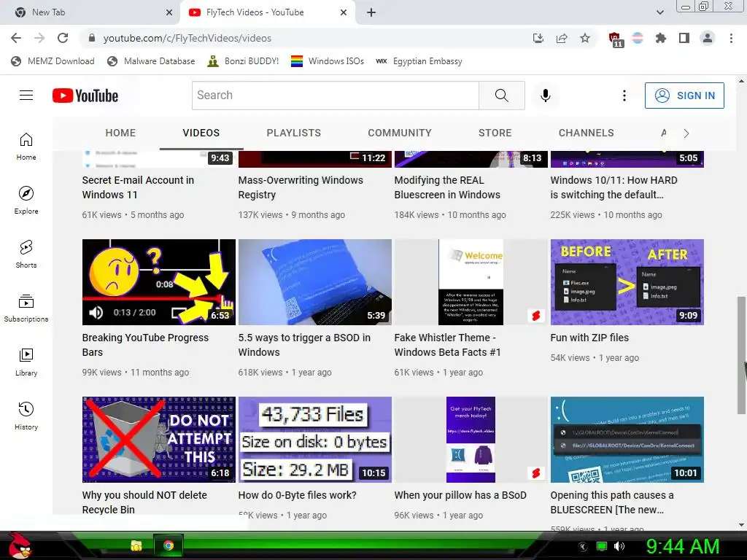Open the Extensions puzzle icon

(661, 38)
